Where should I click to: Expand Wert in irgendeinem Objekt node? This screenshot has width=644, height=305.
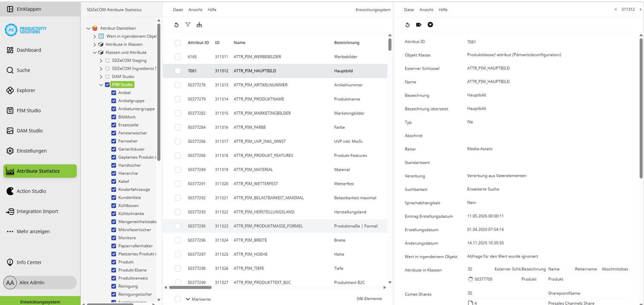[x=95, y=36]
